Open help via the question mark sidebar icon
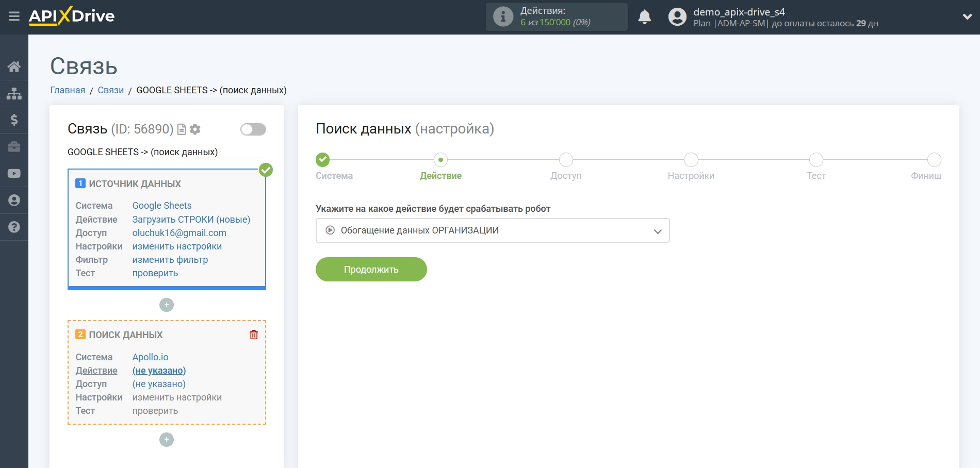 coord(14,227)
